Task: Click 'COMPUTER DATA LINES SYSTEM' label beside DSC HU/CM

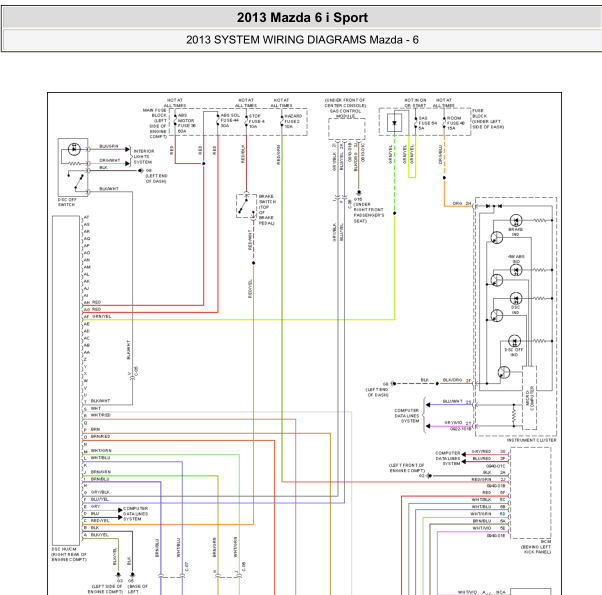Action: pos(135,514)
